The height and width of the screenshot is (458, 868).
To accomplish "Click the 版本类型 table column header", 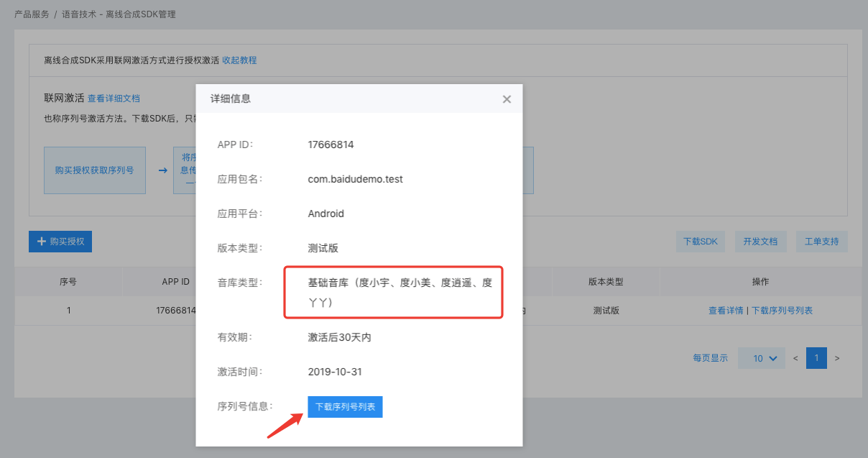I will pos(606,282).
